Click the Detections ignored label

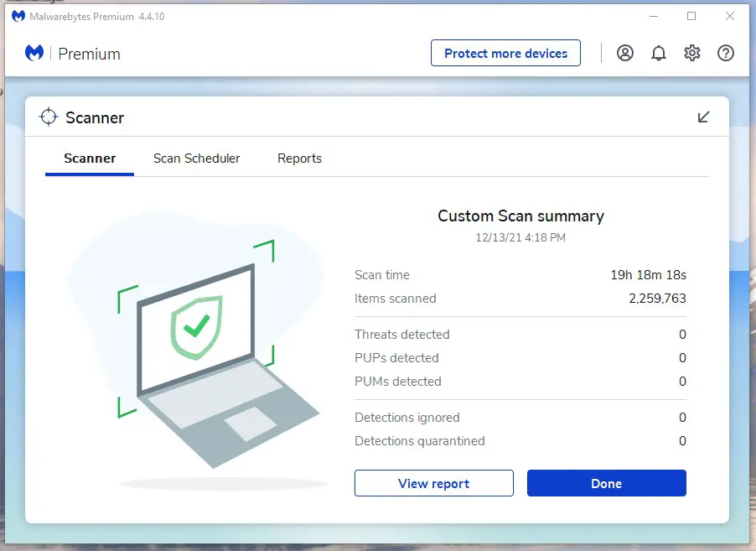[x=407, y=418]
